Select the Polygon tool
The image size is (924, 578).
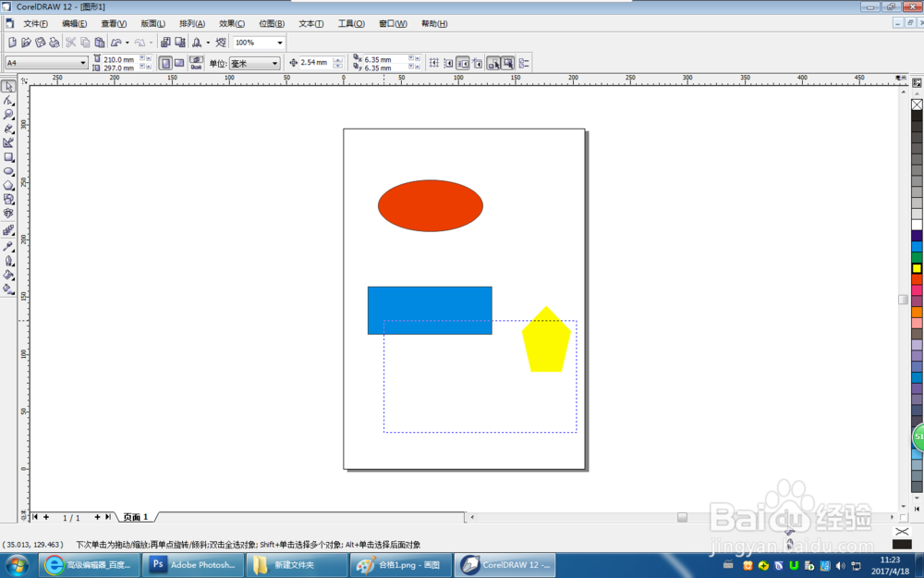tap(8, 186)
